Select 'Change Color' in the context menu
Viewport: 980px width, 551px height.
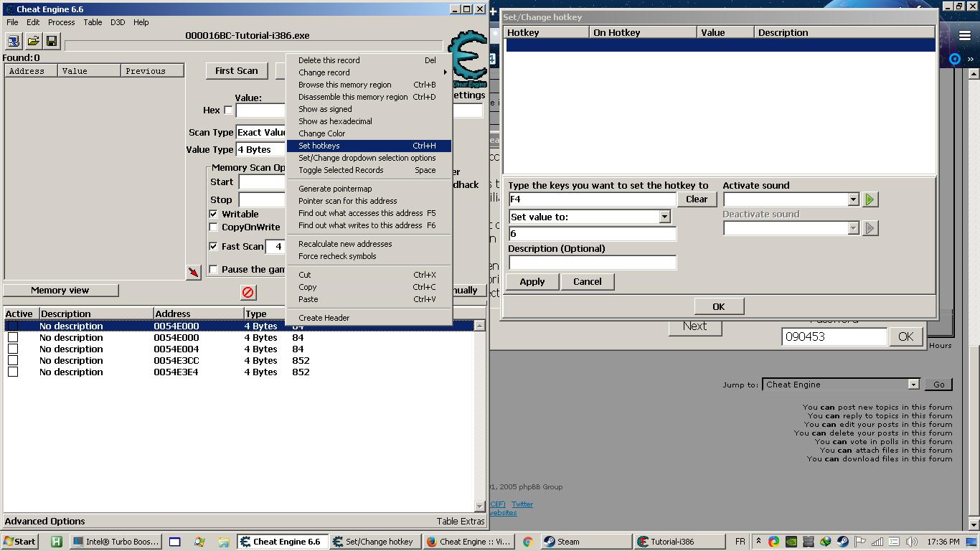321,133
